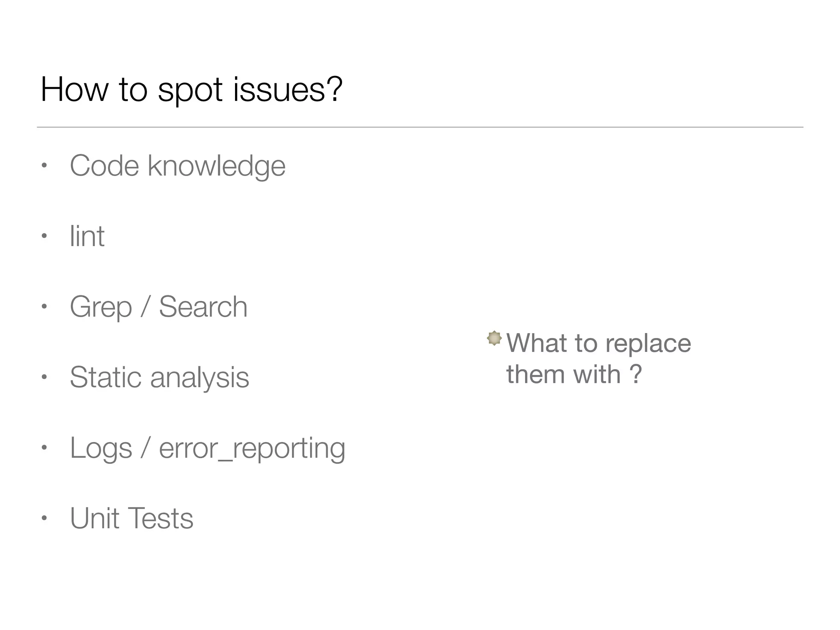Select the 'Code knowledge' bullet text
The width and height of the screenshot is (840, 630).
tap(177, 166)
